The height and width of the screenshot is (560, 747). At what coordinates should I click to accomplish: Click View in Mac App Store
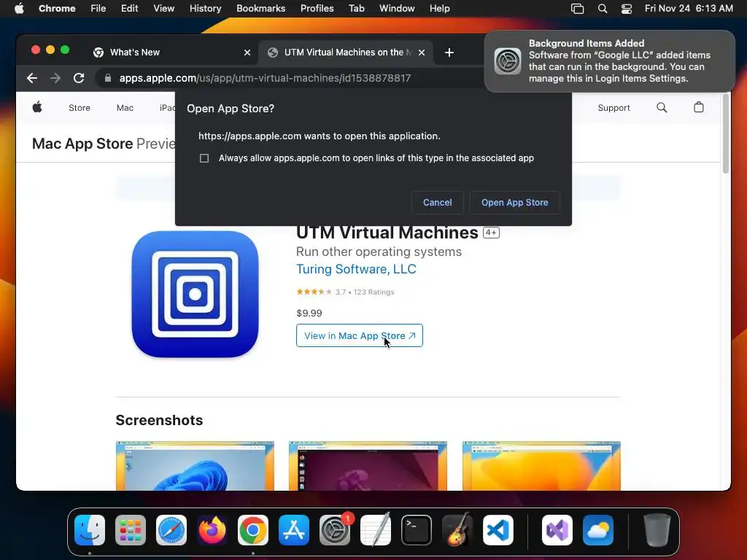360,335
